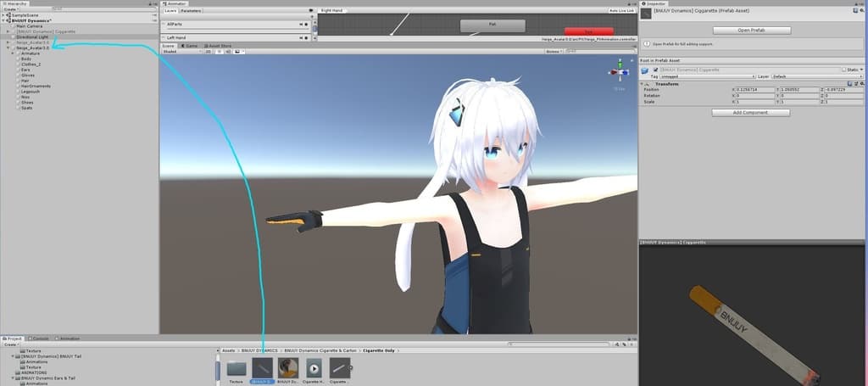Image resolution: width=868 pixels, height=386 pixels.
Task: Select HairOrnaments in Hierarchy
Action: click(36, 86)
